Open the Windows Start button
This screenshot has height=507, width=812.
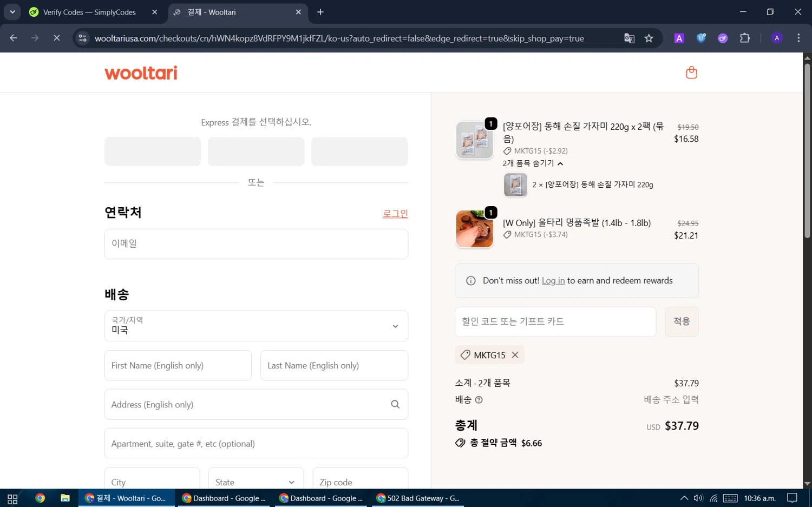(12, 498)
